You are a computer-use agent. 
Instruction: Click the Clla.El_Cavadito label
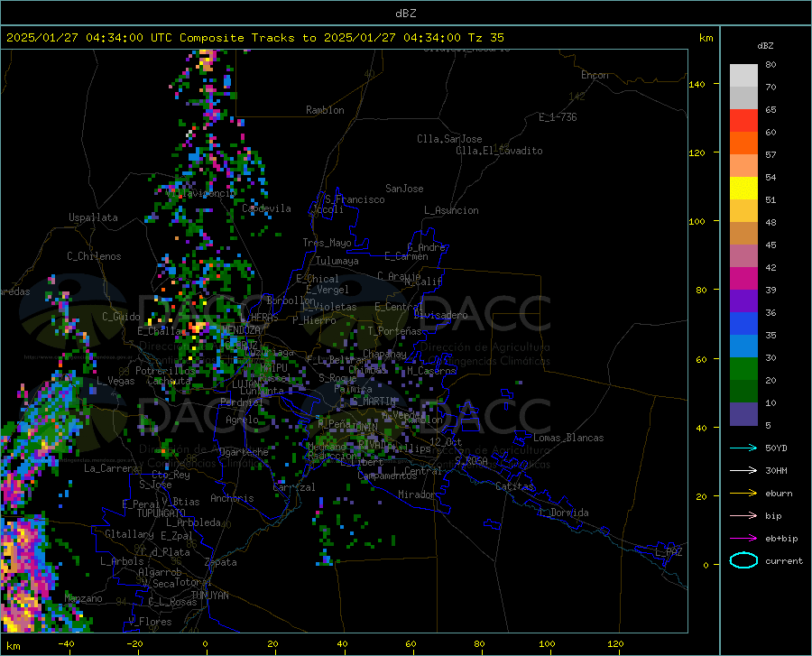[x=499, y=151]
